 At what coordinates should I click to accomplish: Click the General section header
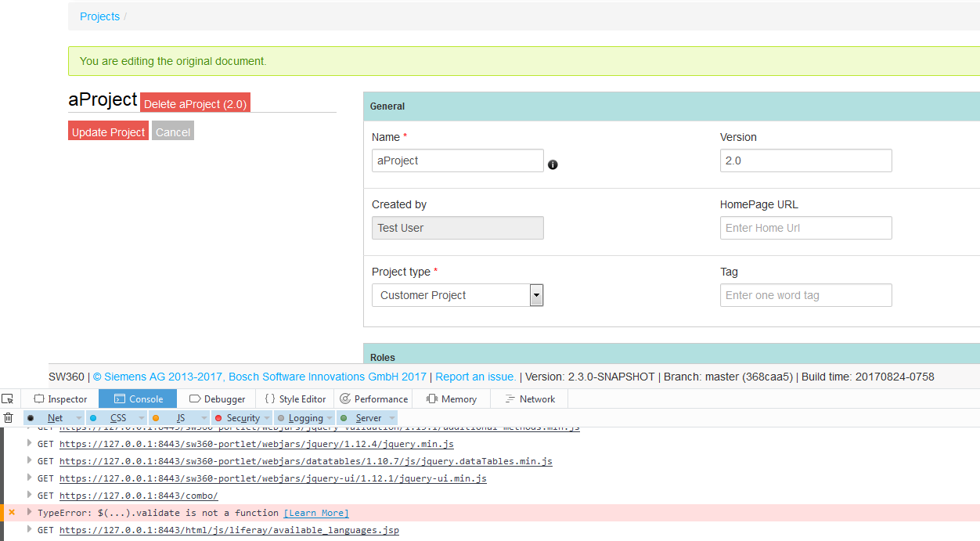tap(672, 106)
